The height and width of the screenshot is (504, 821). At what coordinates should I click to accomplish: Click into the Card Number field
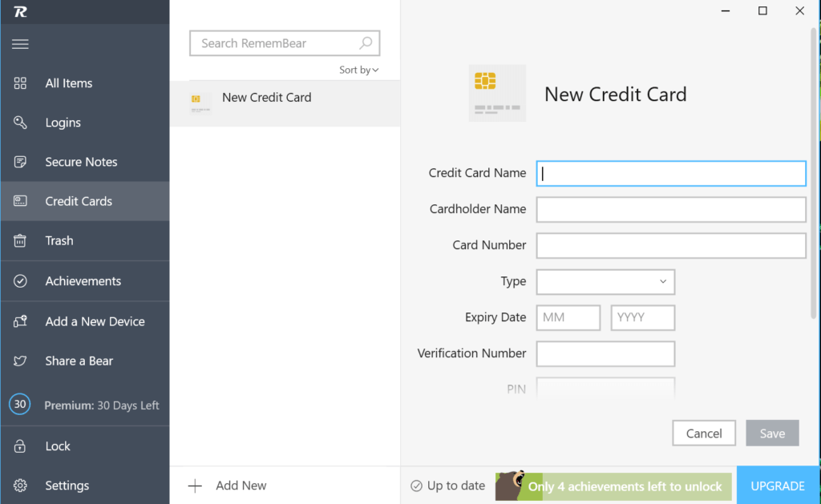click(671, 245)
